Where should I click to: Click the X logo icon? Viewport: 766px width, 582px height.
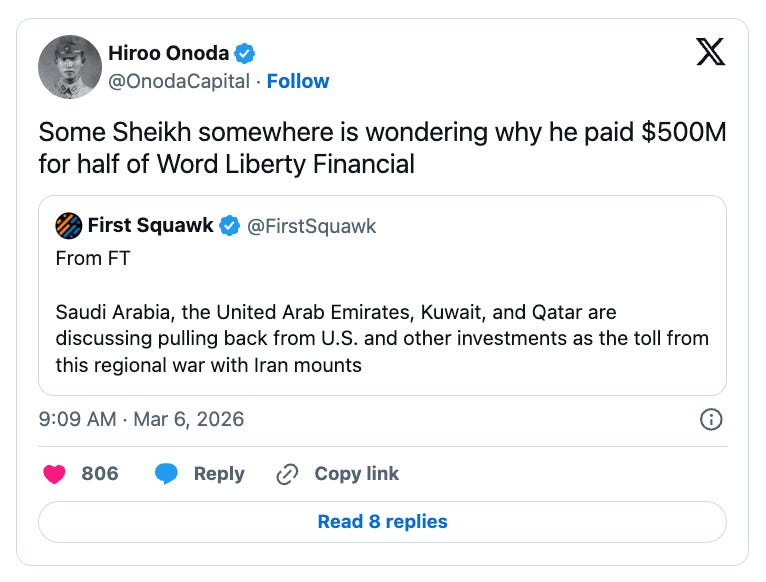coord(710,53)
